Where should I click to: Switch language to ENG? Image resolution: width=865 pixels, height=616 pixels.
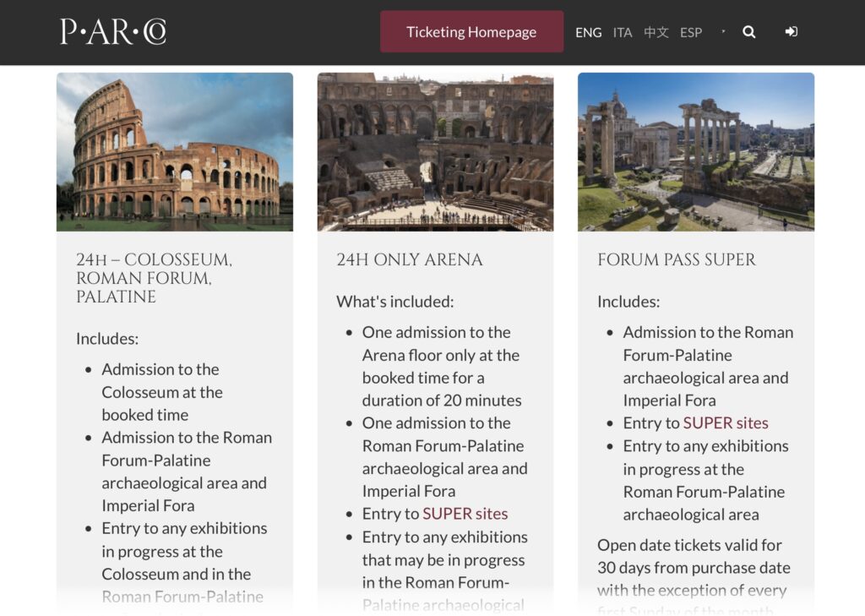tap(588, 32)
